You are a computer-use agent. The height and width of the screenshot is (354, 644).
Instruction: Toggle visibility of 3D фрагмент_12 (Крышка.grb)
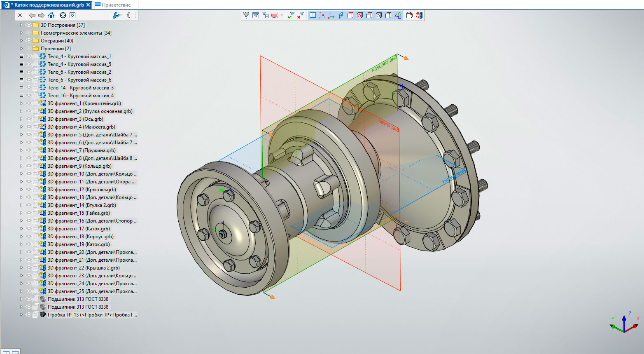(x=28, y=190)
